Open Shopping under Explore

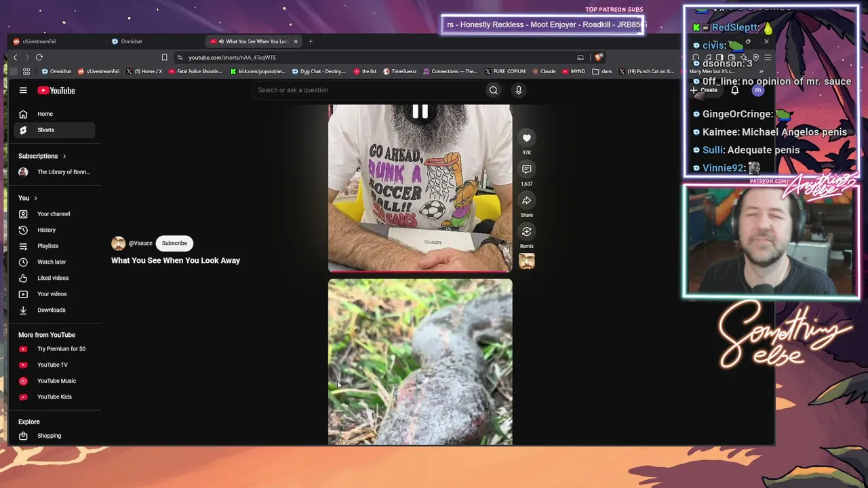coord(54,436)
